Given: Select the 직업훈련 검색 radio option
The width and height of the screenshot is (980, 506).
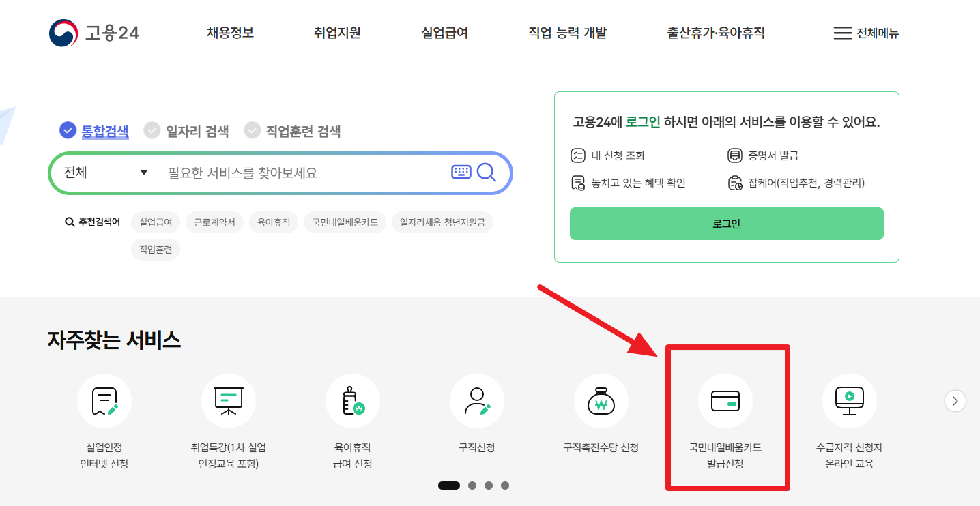Looking at the screenshot, I should [293, 130].
